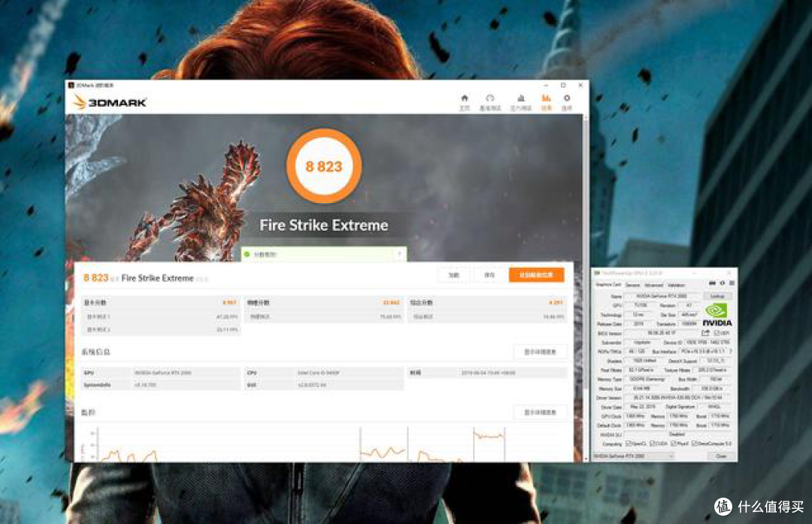Image resolution: width=812 pixels, height=524 pixels.
Task: Maximize the 3DMark window
Action: [x=563, y=85]
